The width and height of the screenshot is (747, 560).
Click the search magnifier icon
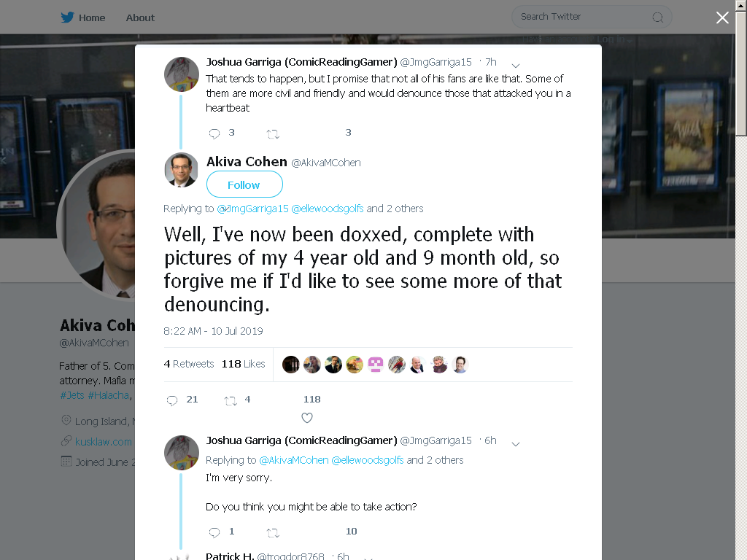point(657,17)
